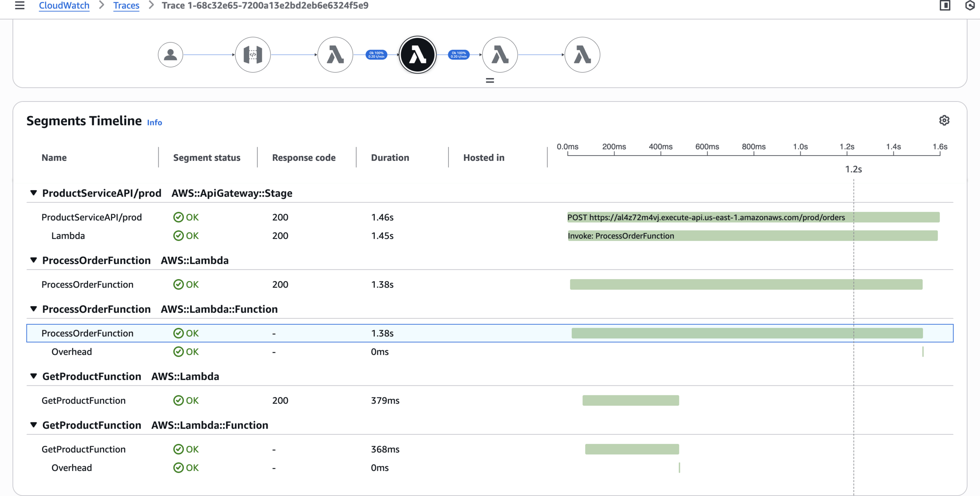Viewport: 980px width, 496px height.
Task: Select the API Gateway node icon
Action: click(x=253, y=55)
